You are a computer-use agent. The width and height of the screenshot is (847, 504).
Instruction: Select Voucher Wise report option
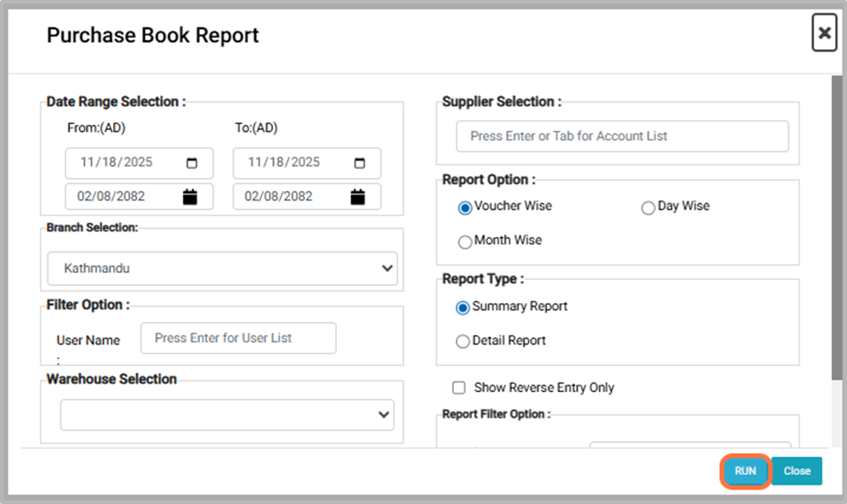[465, 208]
